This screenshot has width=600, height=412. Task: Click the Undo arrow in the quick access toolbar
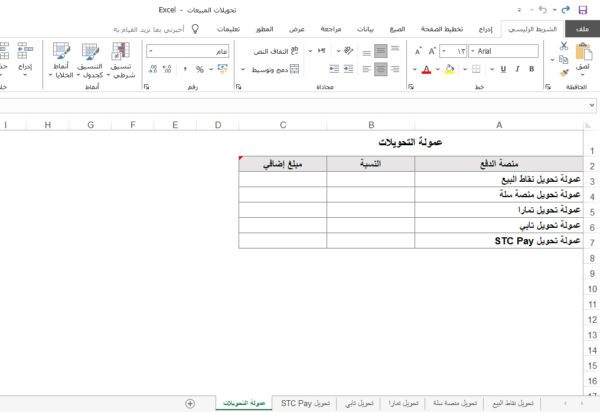(x=543, y=10)
